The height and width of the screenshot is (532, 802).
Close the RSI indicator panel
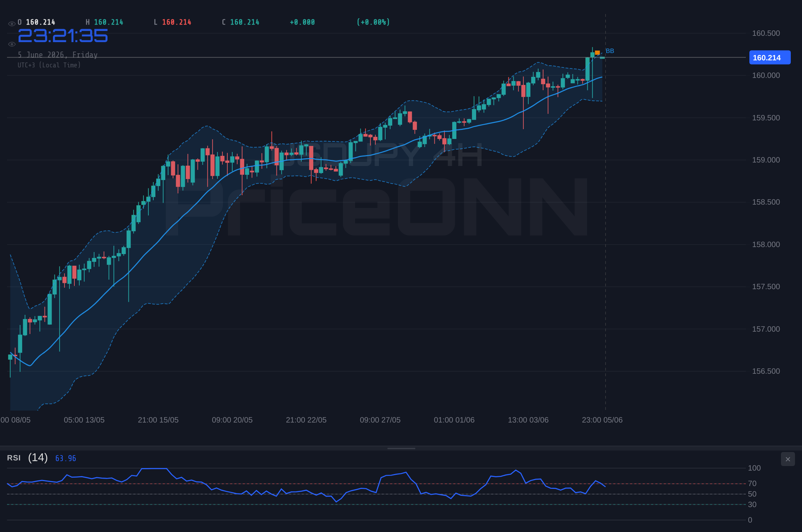(788, 459)
